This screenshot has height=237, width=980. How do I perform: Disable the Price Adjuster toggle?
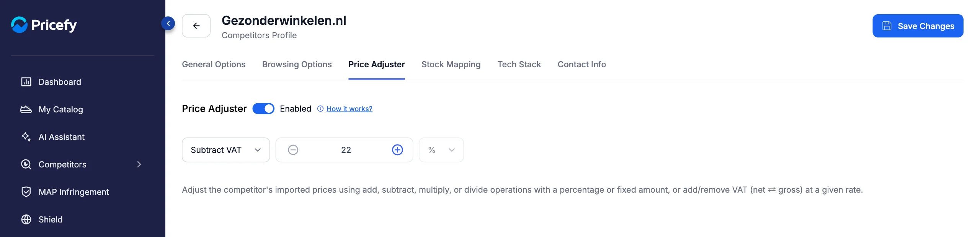pyautogui.click(x=263, y=109)
